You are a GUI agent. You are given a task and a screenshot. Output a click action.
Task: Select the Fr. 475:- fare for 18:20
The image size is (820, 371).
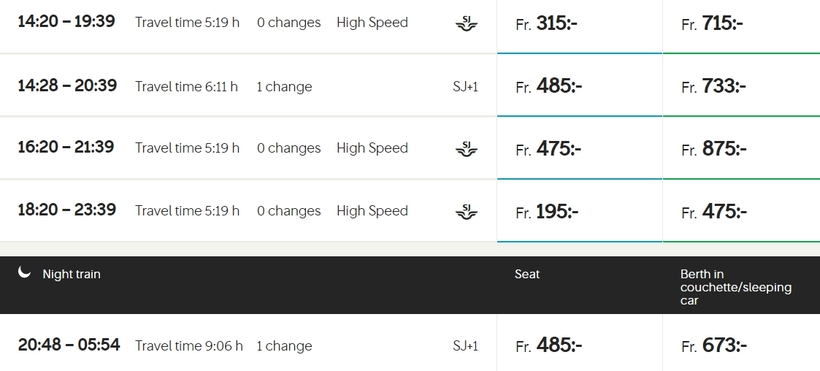741,211
